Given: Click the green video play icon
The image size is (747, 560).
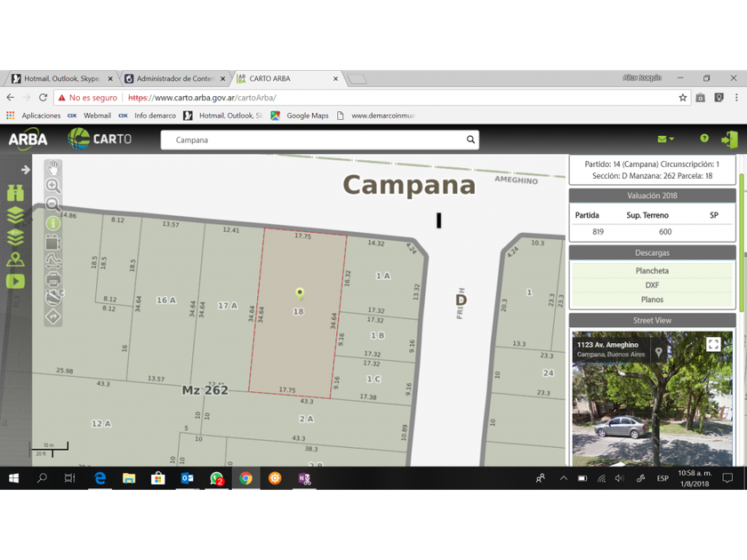Looking at the screenshot, I should [15, 281].
